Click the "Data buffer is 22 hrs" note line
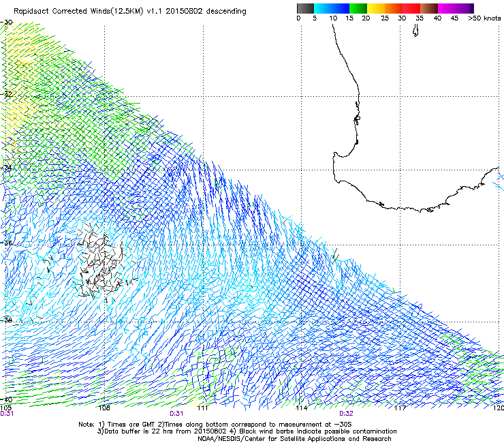This screenshot has width=504, height=443. (247, 431)
